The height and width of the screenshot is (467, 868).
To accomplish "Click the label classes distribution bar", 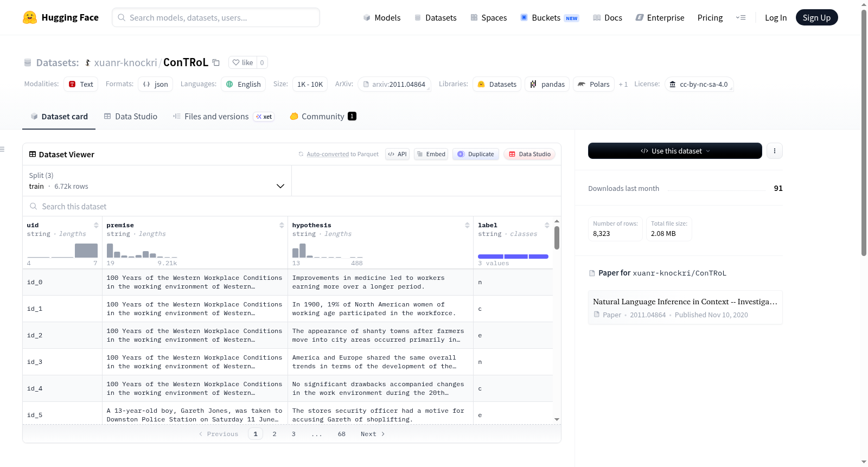I will [x=513, y=256].
